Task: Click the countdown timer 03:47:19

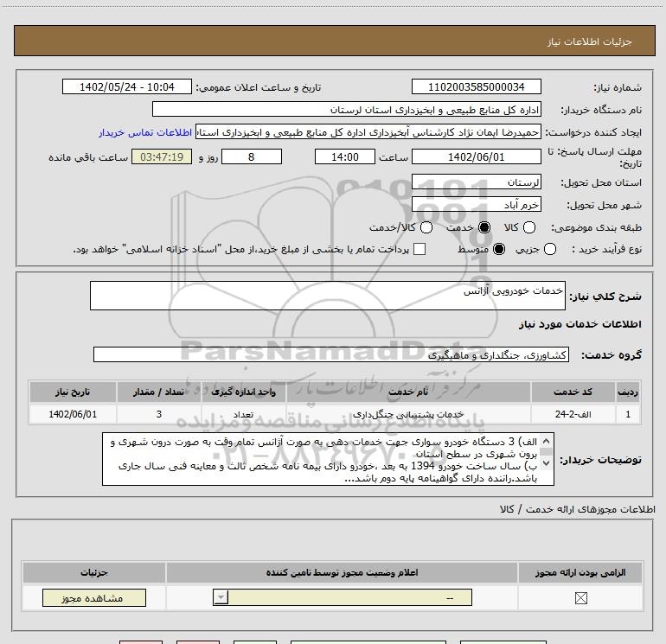Action: pyautogui.click(x=162, y=156)
